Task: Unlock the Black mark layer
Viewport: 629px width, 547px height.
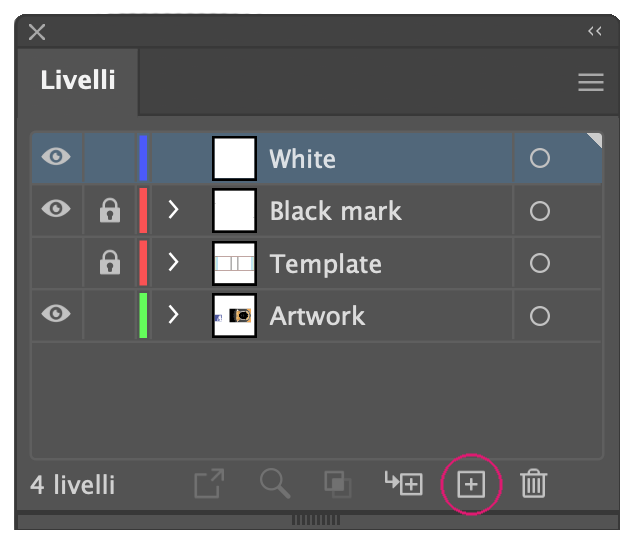Action: (x=110, y=210)
